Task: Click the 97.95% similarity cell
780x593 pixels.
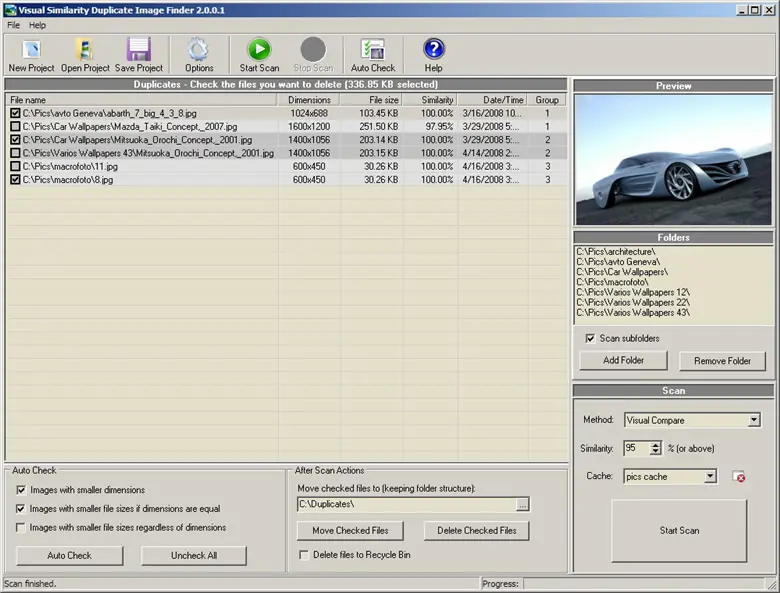Action: tap(439, 127)
